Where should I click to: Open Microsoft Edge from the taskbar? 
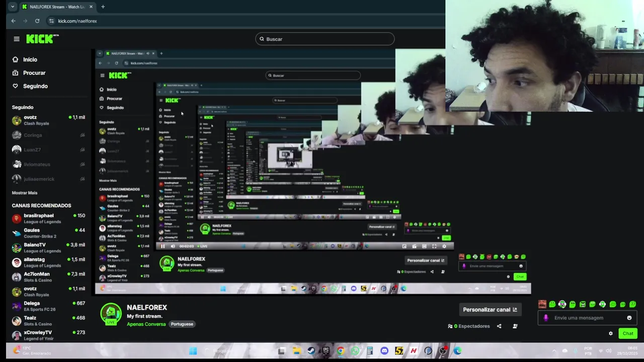[x=457, y=351]
